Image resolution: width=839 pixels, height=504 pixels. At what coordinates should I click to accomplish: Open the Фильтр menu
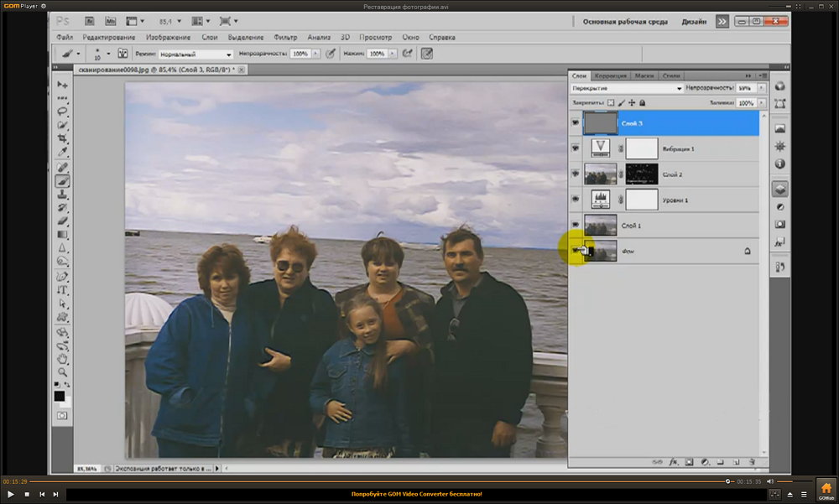(x=285, y=37)
